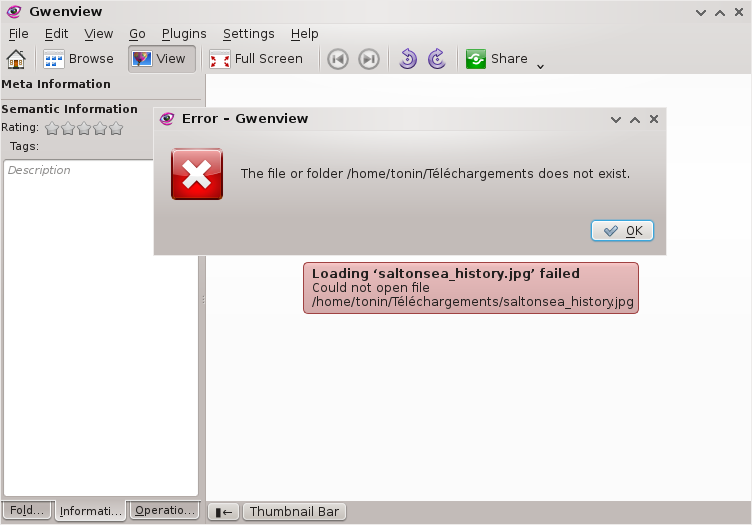This screenshot has height=525, width=752.
Task: Switch to the Information sidebar tab
Action: pos(90,511)
